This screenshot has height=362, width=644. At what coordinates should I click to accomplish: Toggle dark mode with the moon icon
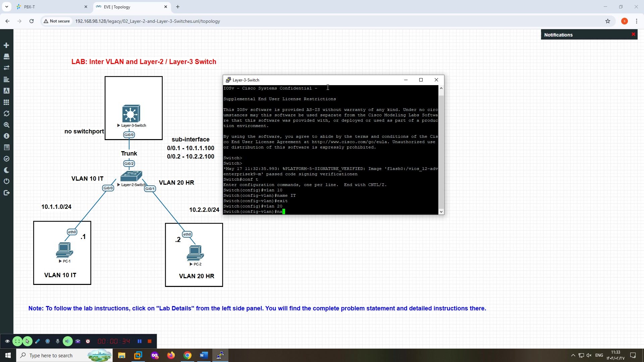click(x=6, y=170)
